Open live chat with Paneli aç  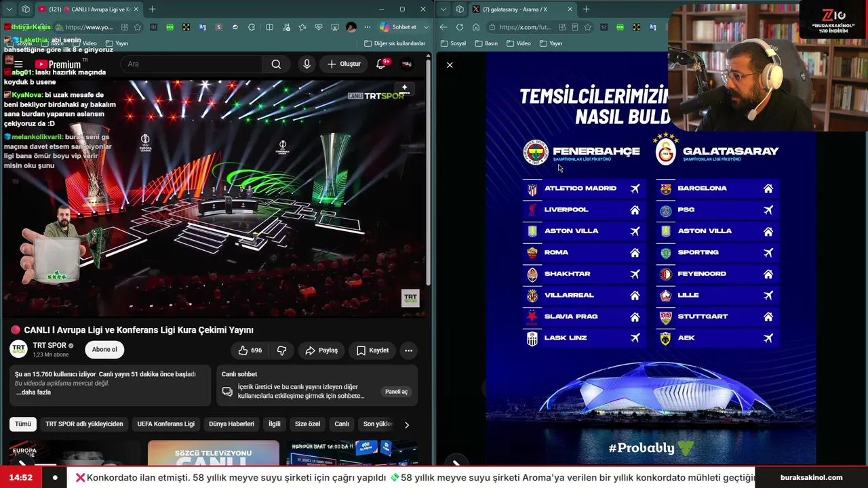tap(396, 392)
